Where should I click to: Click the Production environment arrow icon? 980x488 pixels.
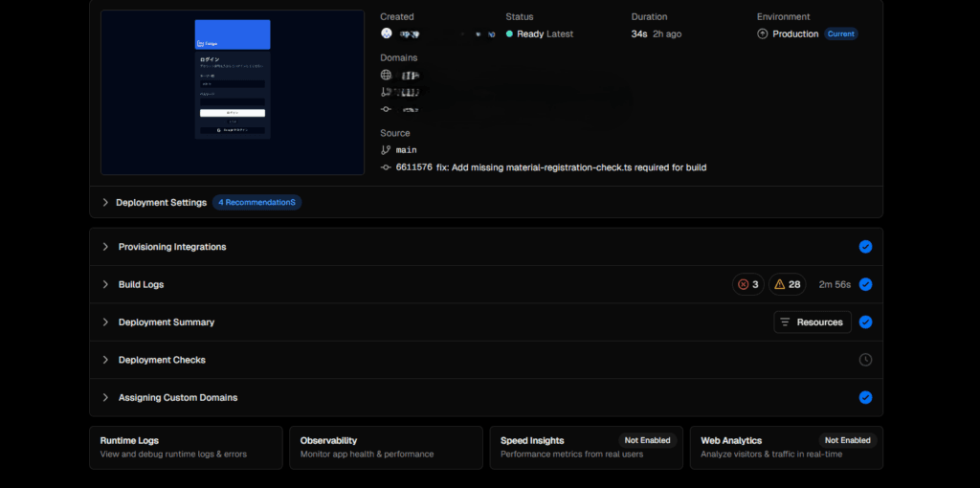(763, 33)
